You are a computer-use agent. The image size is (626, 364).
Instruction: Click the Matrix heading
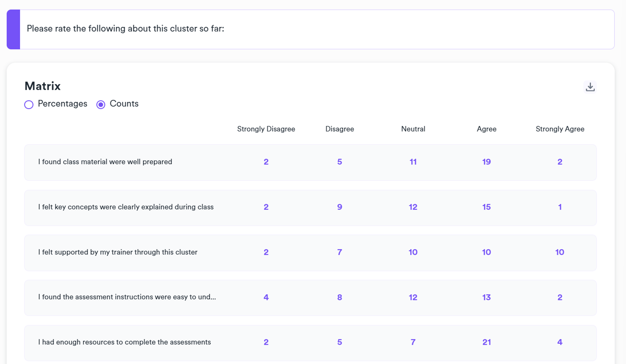pyautogui.click(x=43, y=86)
